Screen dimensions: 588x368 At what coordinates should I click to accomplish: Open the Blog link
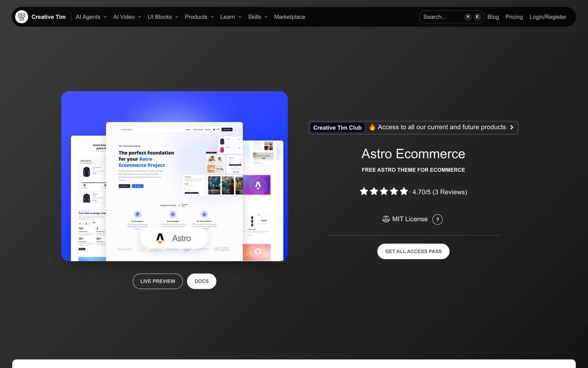coord(493,17)
